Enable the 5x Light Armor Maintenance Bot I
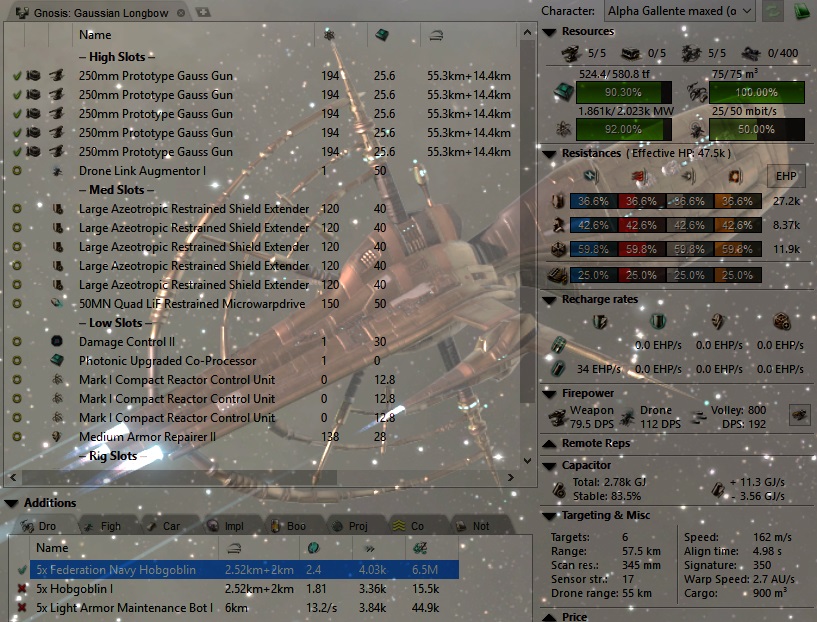The width and height of the screenshot is (817, 622). [21, 608]
